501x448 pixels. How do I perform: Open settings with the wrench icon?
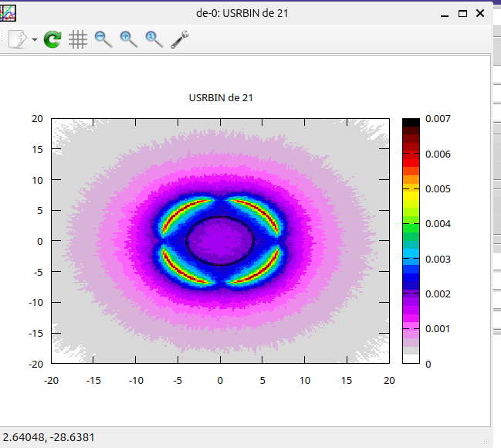coord(180,39)
